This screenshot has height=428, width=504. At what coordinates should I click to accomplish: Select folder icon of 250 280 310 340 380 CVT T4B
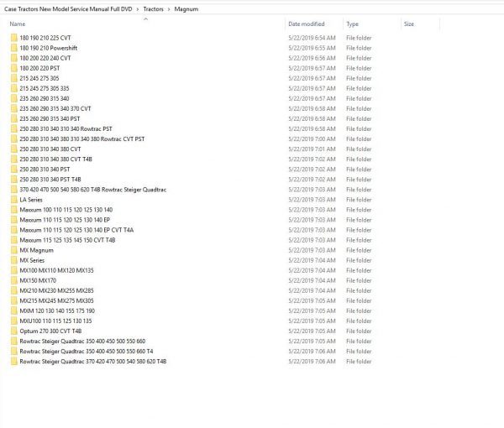point(13,159)
